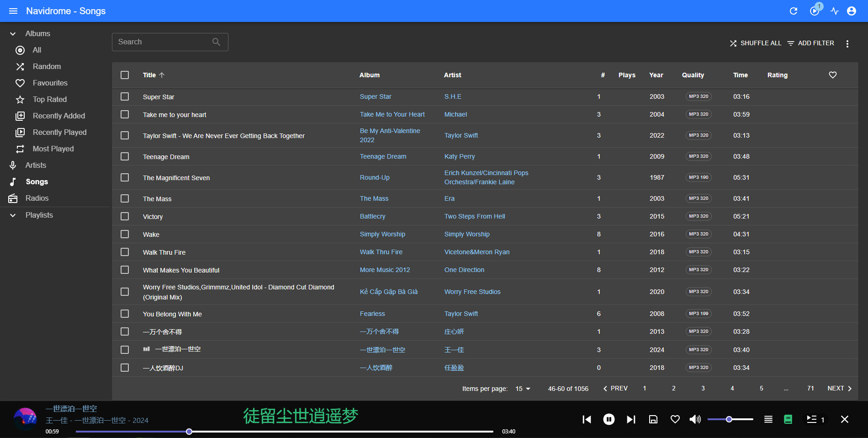
Task: Skip to the next track
Action: click(x=631, y=419)
